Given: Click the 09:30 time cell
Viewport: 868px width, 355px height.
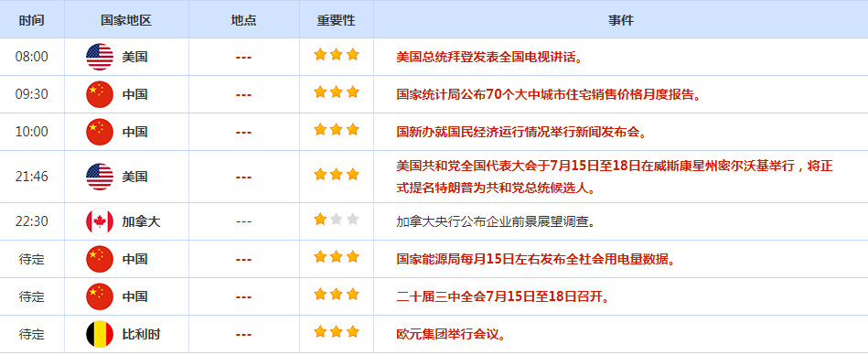Looking at the screenshot, I should [x=31, y=95].
